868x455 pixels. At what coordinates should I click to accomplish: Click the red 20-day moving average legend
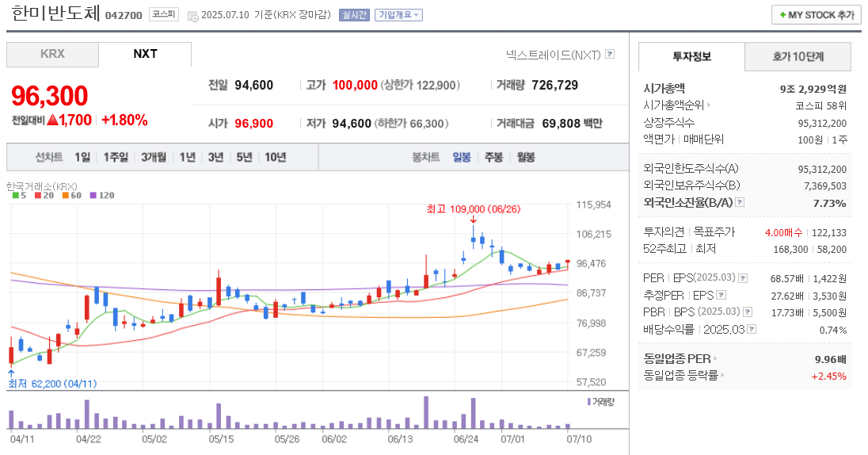coord(44,196)
